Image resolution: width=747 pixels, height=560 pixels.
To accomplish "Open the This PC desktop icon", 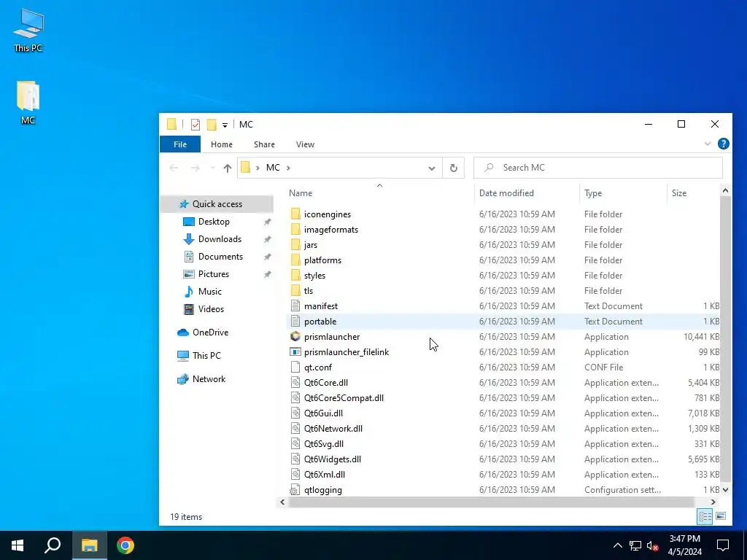I will coord(28,30).
